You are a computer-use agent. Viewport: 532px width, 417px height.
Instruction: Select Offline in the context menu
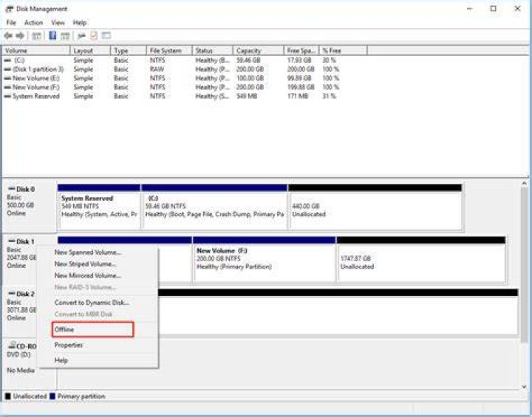coord(92,329)
